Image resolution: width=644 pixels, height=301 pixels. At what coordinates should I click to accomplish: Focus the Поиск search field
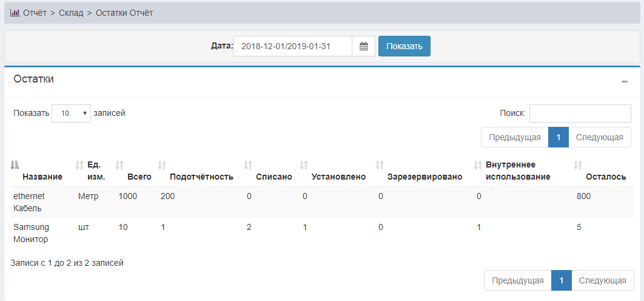580,113
